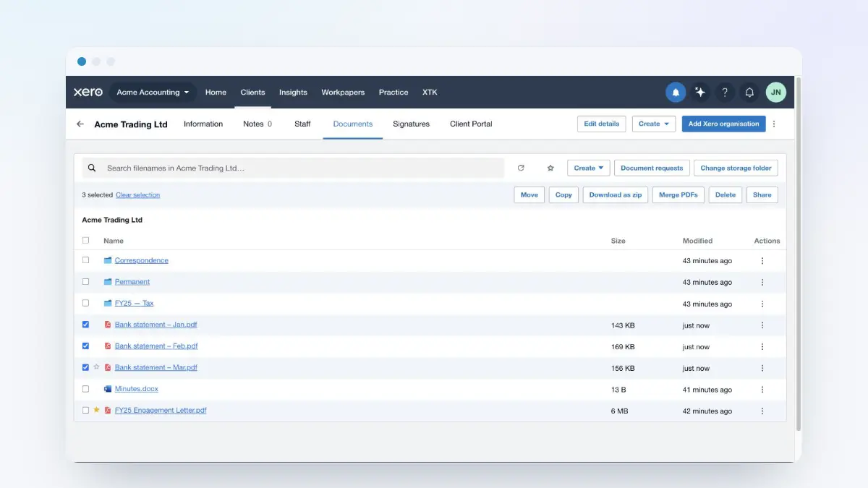868x488 pixels.
Task: Unstar the FY25 Engagement Letter.pdf file
Action: tap(96, 410)
